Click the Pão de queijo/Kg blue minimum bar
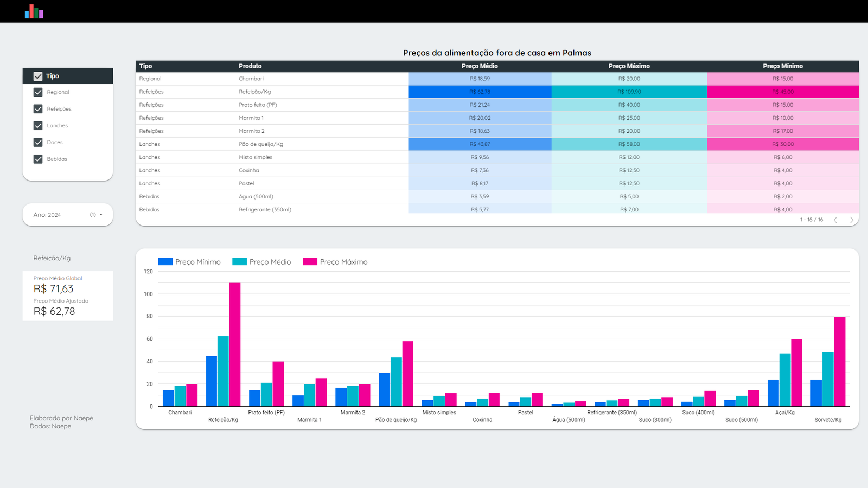 385,389
